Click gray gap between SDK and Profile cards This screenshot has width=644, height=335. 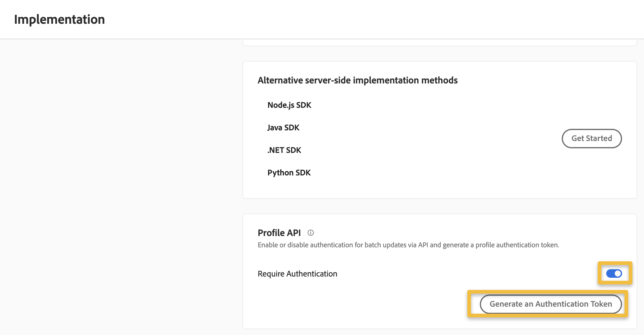440,206
